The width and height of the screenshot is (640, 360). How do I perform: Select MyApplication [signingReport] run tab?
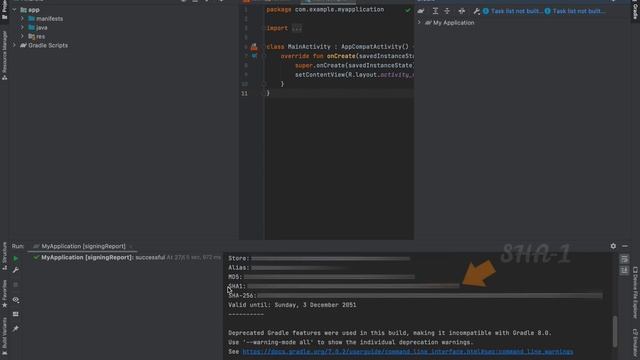point(83,246)
